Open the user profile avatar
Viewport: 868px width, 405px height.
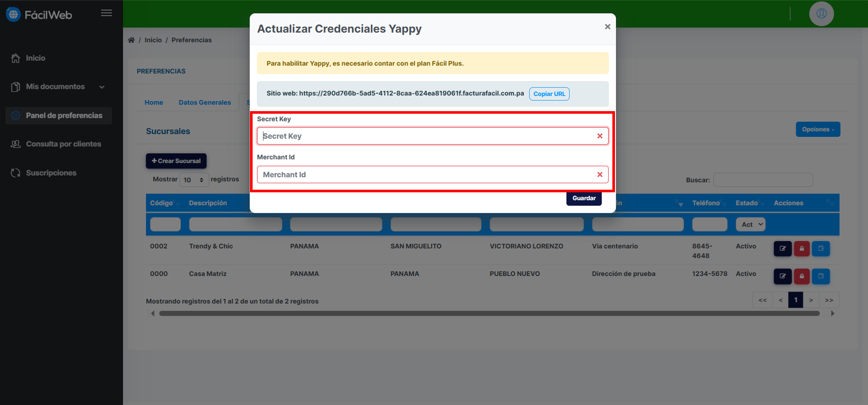pyautogui.click(x=821, y=13)
